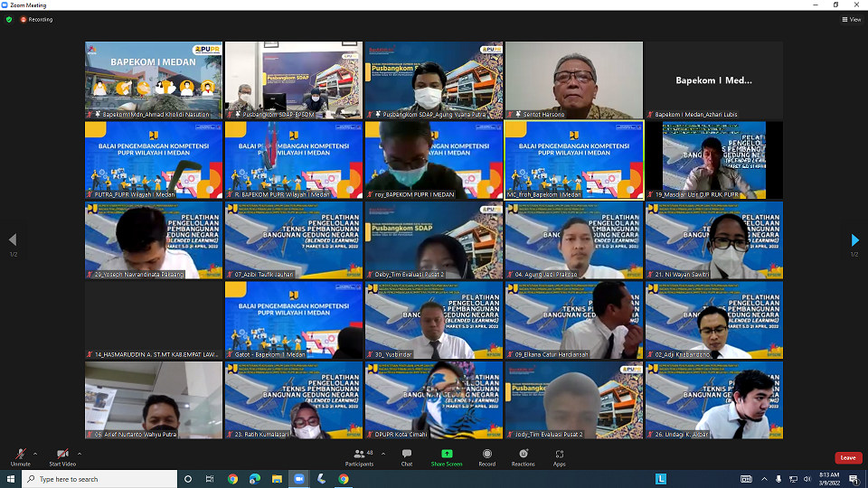The image size is (868, 488).
Task: Click the name label Gatot - Bapekom I Medan
Action: coord(269,354)
